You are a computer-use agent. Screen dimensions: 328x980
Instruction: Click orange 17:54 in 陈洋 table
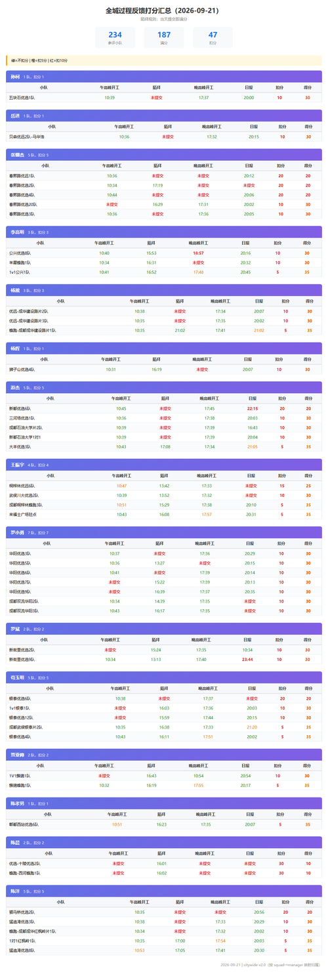(220, 941)
